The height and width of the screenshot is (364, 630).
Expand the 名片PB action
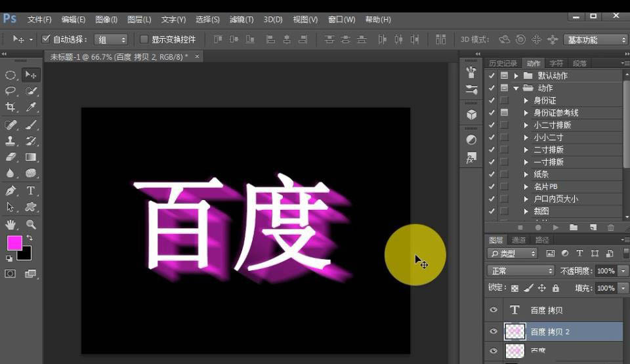tap(526, 186)
